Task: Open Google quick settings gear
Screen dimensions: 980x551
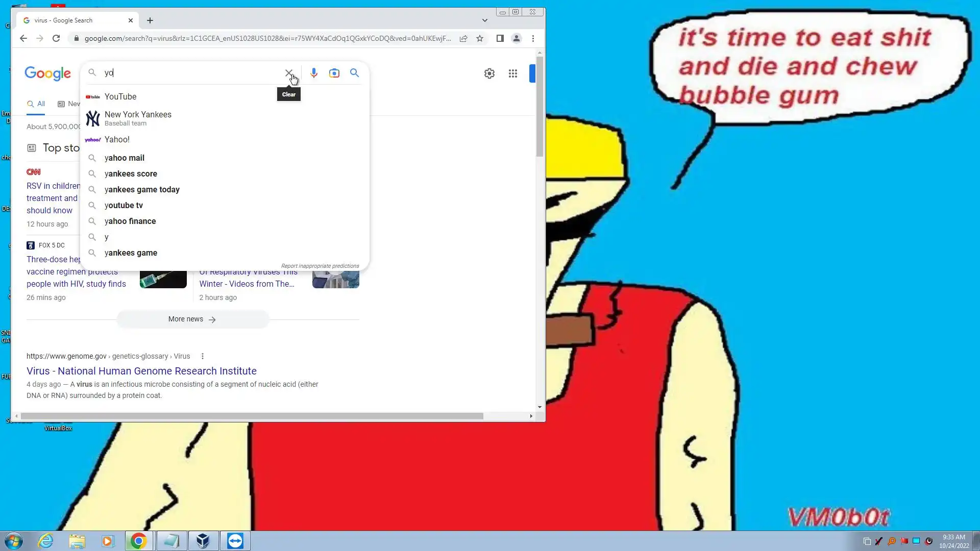Action: [489, 73]
